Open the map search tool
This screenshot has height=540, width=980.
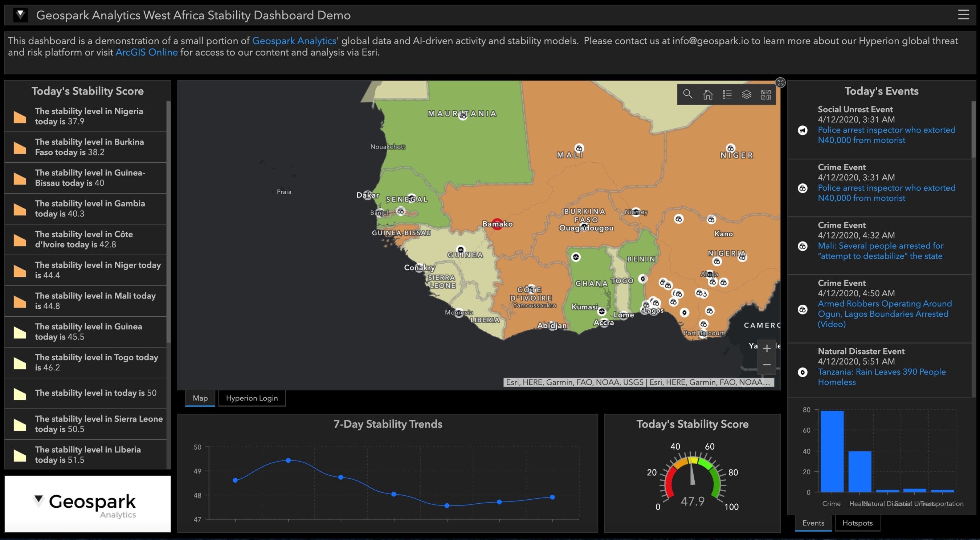pos(687,94)
